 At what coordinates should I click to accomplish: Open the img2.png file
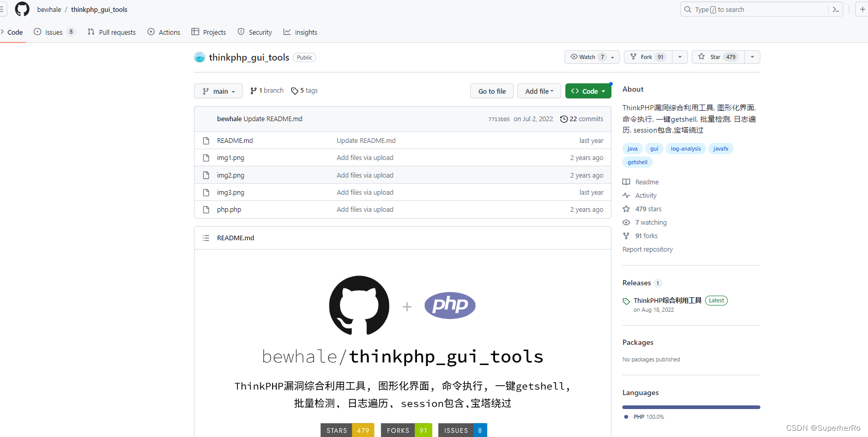coord(231,176)
